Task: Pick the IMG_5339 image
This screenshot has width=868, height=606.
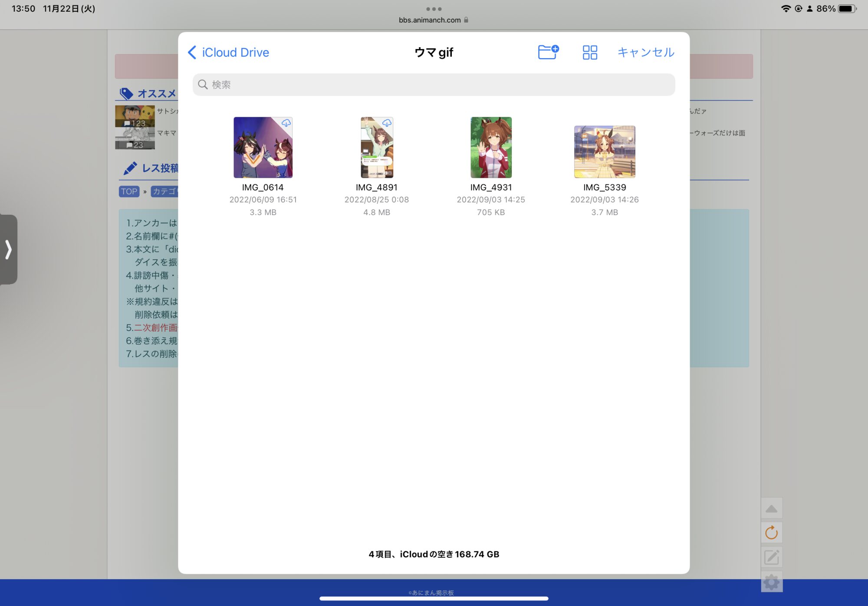Action: click(605, 152)
